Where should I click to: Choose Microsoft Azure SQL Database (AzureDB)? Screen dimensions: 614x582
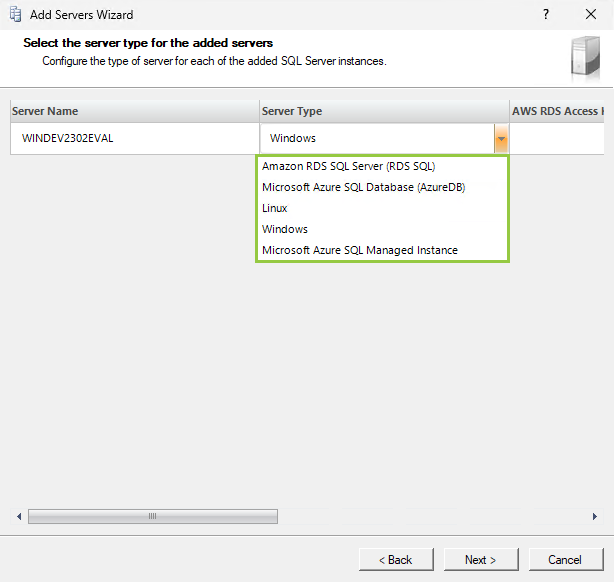[x=363, y=187]
